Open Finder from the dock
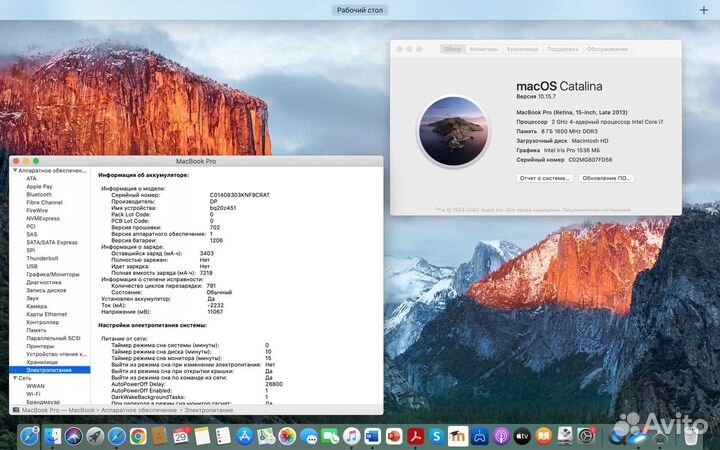720x450 pixels. pyautogui.click(x=52, y=436)
